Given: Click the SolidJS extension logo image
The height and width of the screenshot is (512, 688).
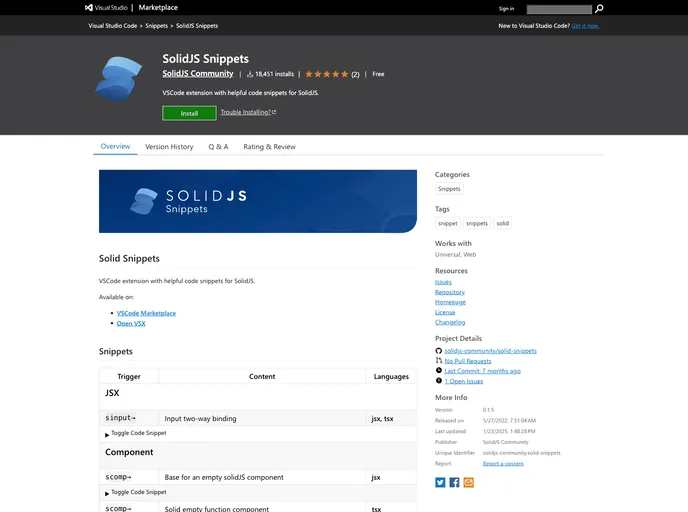Looking at the screenshot, I should click(118, 79).
